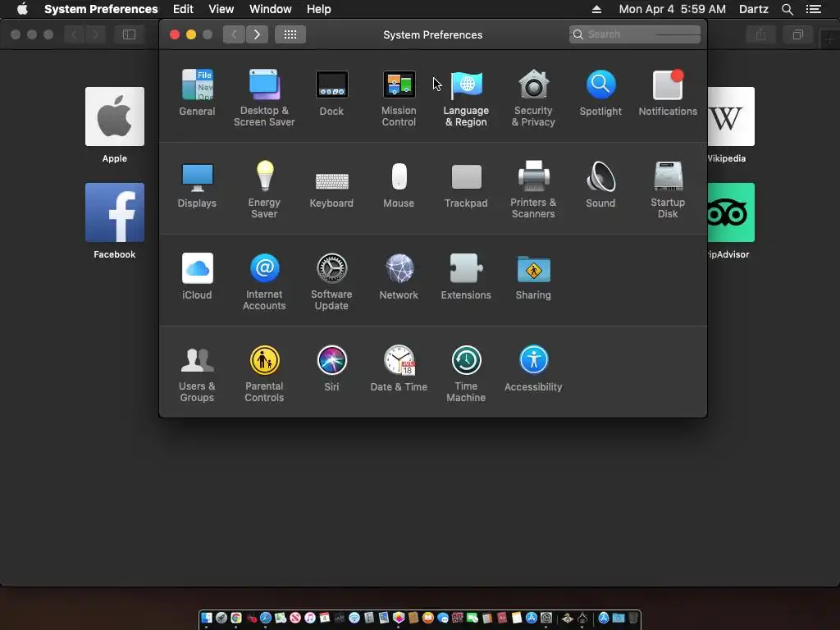This screenshot has width=840, height=630.
Task: Open Facebook favorite in Safari window
Action: tap(115, 221)
